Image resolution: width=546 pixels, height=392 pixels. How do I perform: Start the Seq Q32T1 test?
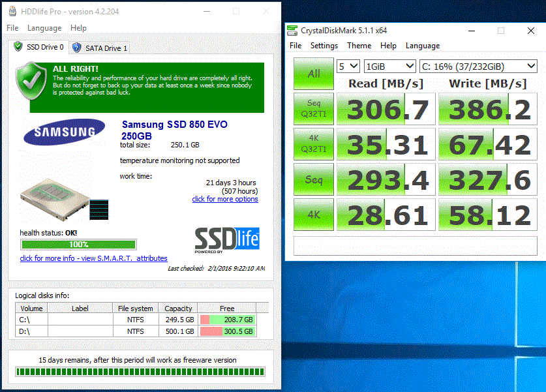coord(314,109)
